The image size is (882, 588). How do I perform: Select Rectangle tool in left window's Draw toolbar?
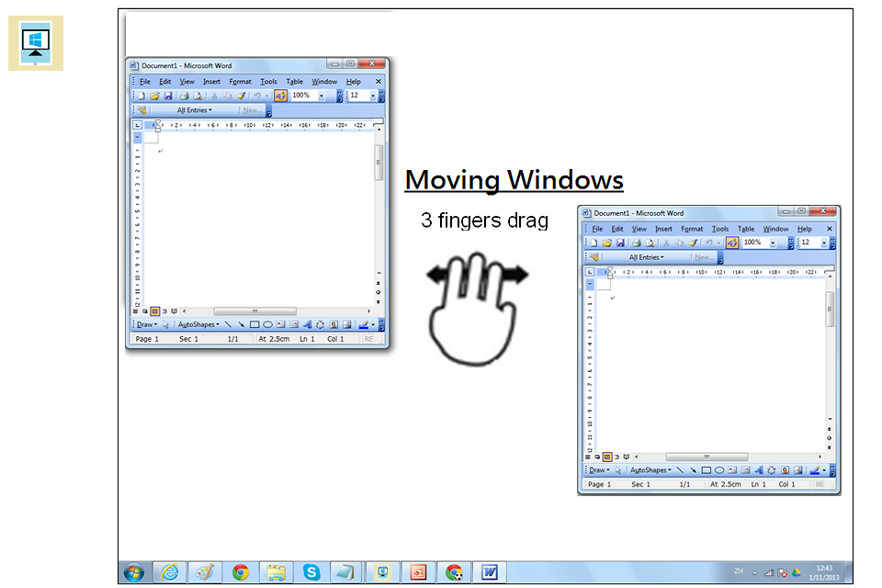pos(254,324)
